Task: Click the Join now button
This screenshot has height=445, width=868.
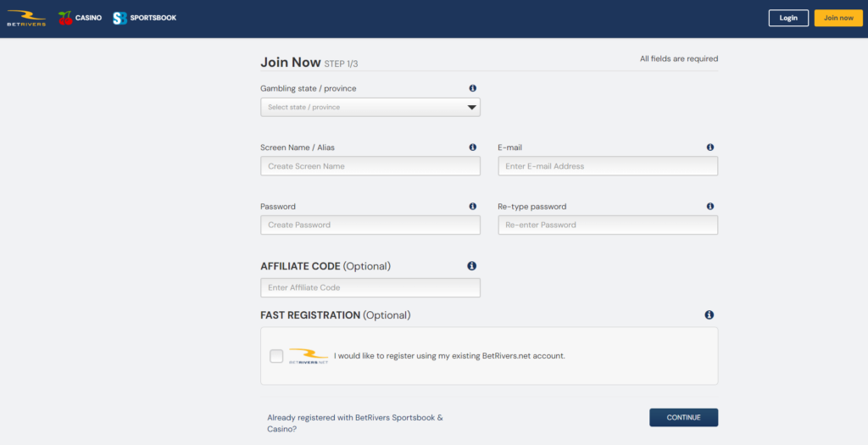Action: (x=838, y=18)
